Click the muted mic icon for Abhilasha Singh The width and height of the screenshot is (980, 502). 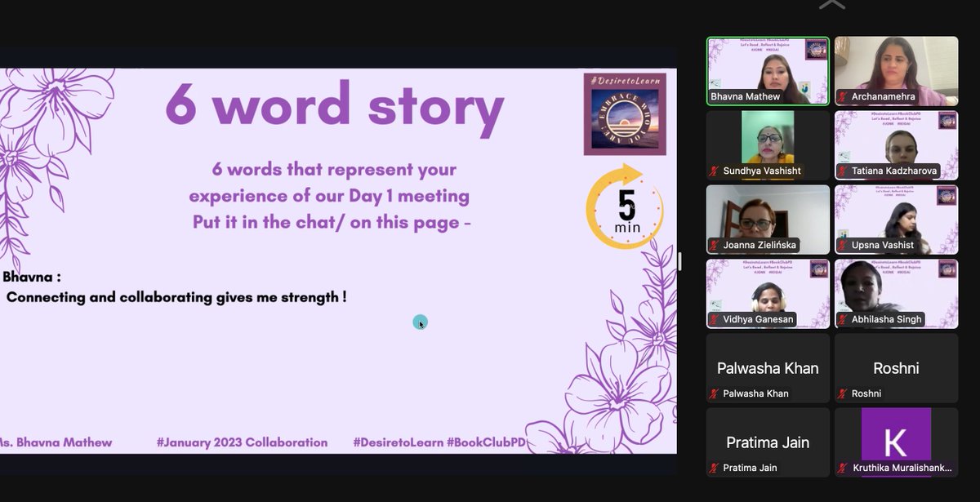tap(843, 319)
